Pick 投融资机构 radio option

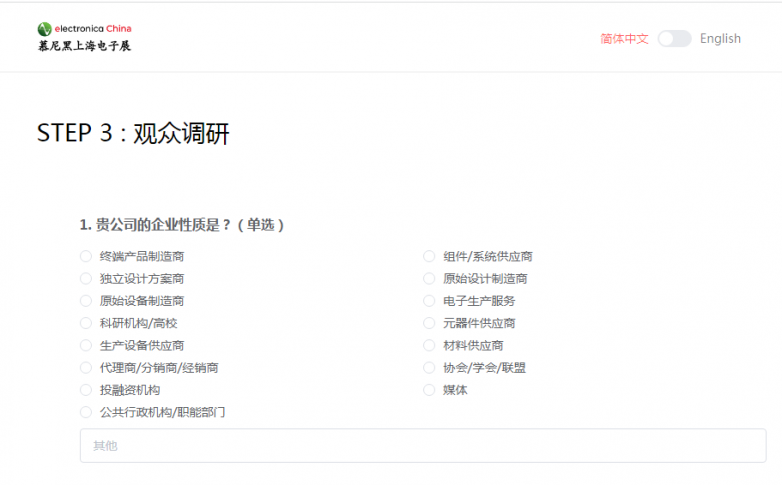[x=86, y=390]
